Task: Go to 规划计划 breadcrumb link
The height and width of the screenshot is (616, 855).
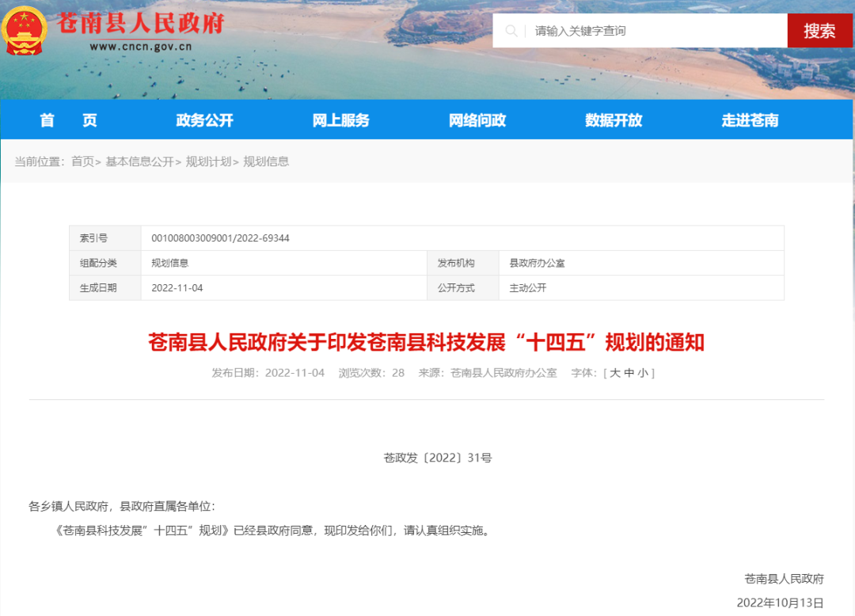Action: click(208, 162)
